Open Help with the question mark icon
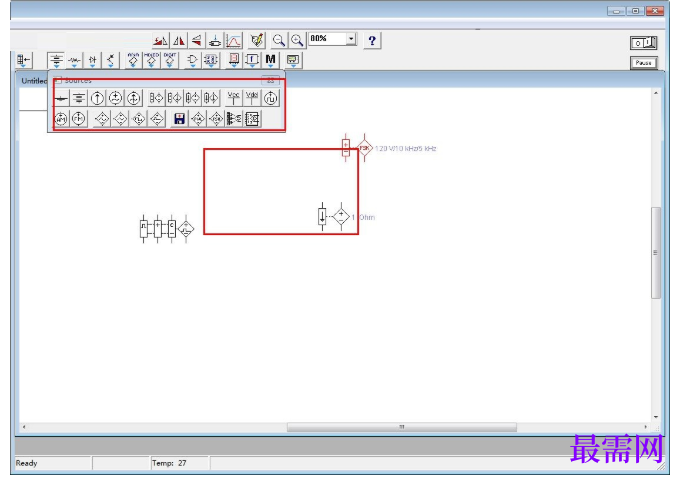Screen dimensions: 682x480 pos(372,41)
